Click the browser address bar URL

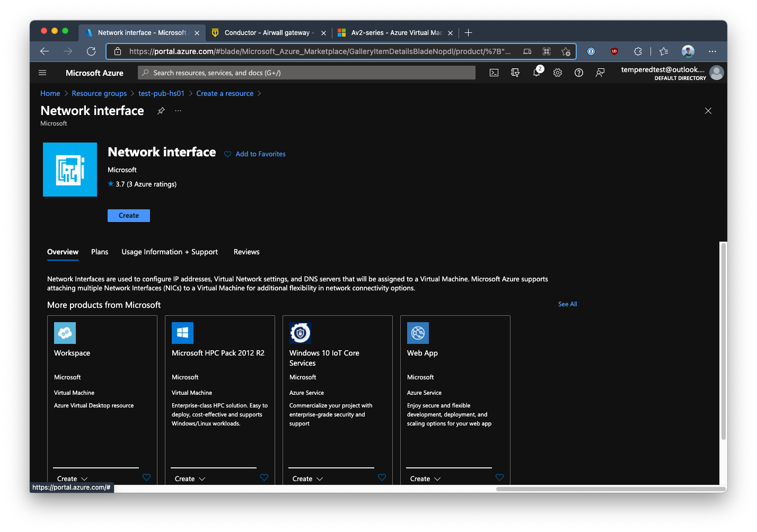click(x=320, y=51)
